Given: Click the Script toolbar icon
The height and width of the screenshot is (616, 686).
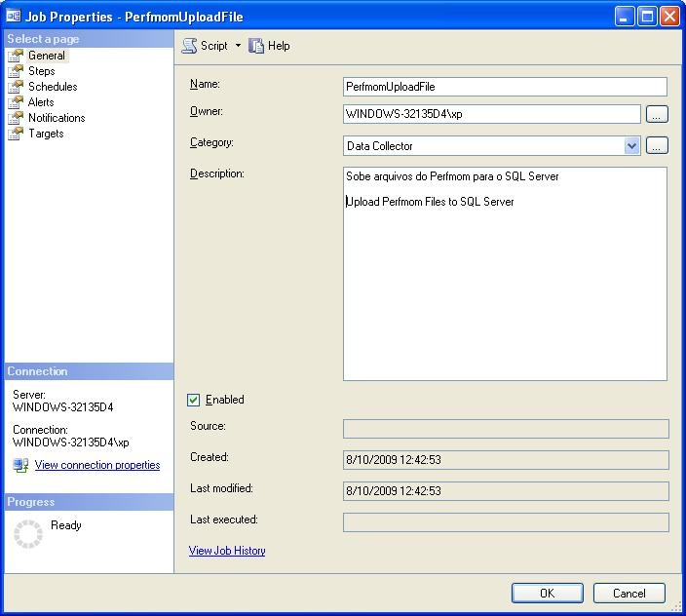Looking at the screenshot, I should click(189, 46).
